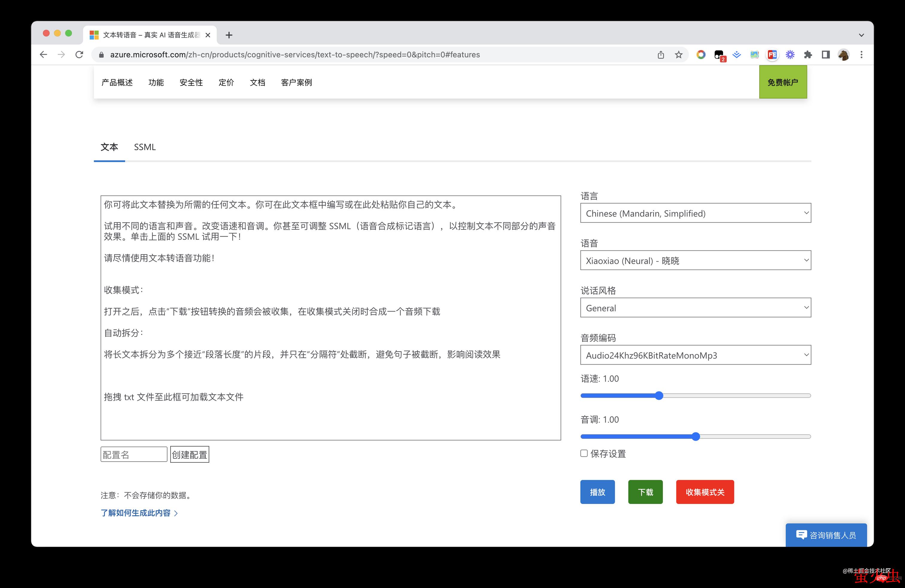Open the Chrome extensions puzzle menu
This screenshot has height=588, width=905.
coord(808,55)
